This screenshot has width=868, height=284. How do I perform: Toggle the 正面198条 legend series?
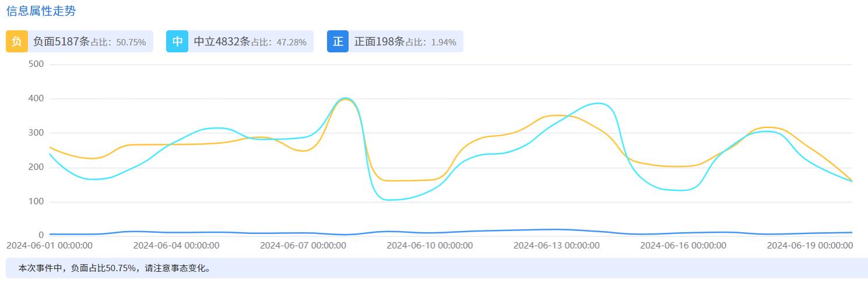tap(379, 41)
